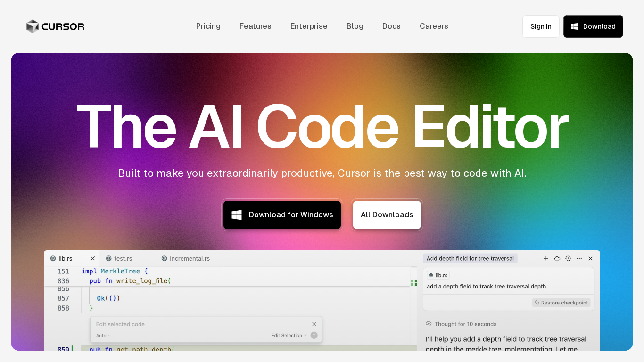Select the chat tab Add depth field

tap(470, 258)
